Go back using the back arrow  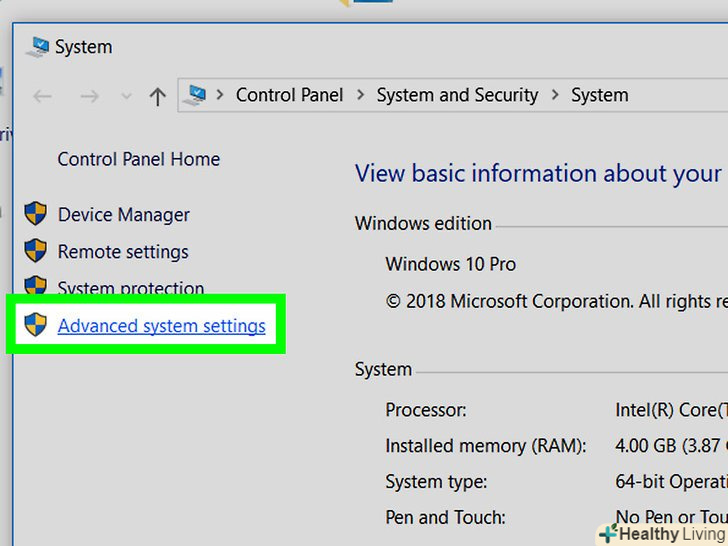[42, 96]
